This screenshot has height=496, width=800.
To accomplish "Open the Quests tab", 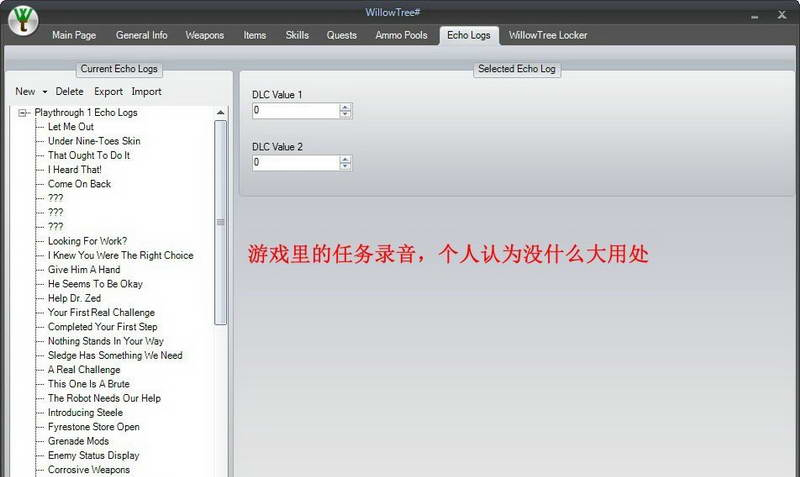I will click(341, 35).
